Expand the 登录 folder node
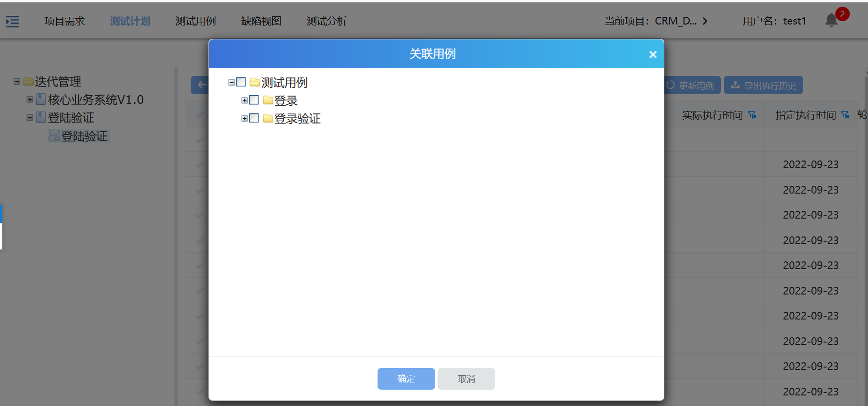The width and height of the screenshot is (868, 406). pos(245,100)
